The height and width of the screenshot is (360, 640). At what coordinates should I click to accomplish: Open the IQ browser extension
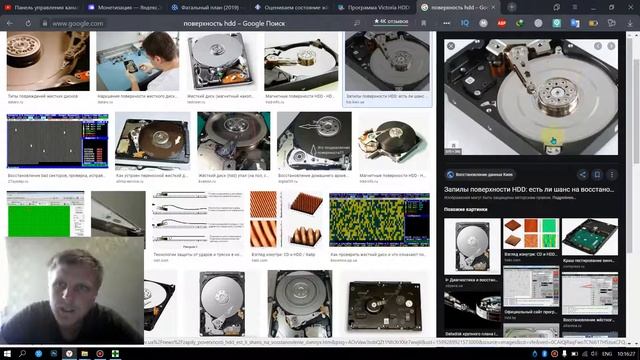[465, 23]
